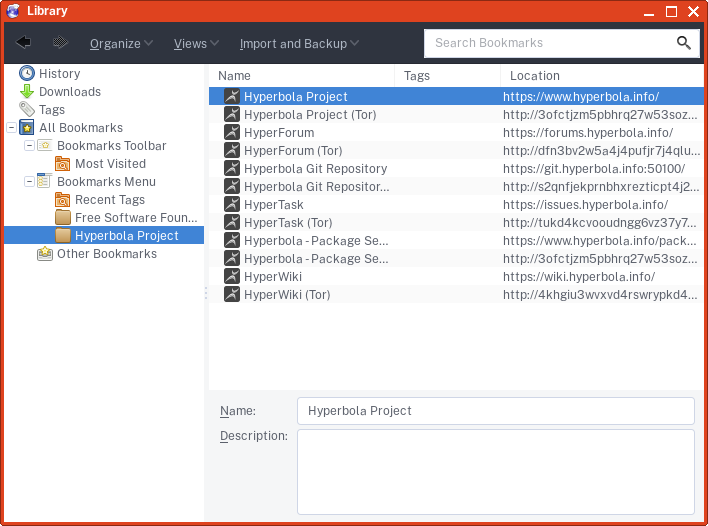Sort bookmarks by Name column header
Screen dimensions: 708x526
point(300,76)
